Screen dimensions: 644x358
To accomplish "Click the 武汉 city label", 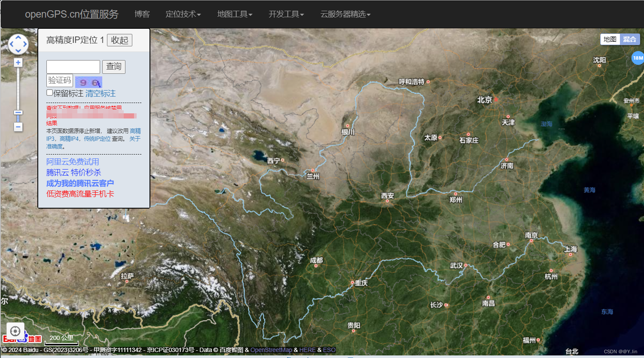I will pos(456,266).
